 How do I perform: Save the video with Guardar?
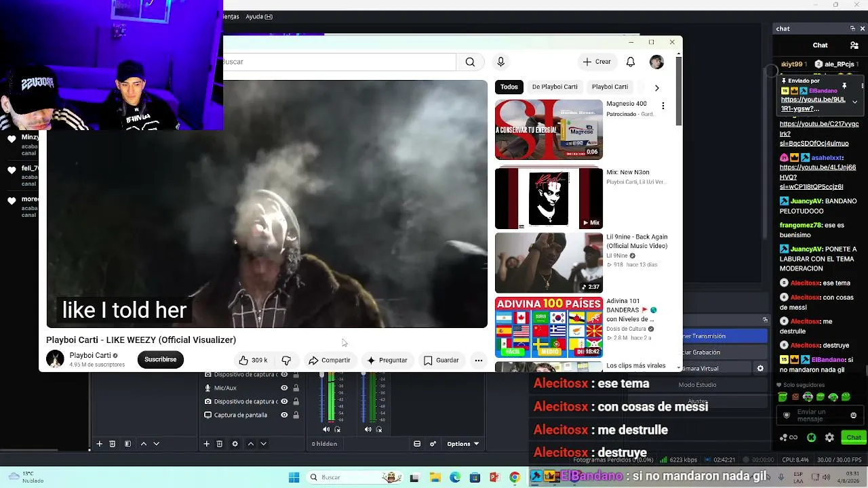[441, 361]
